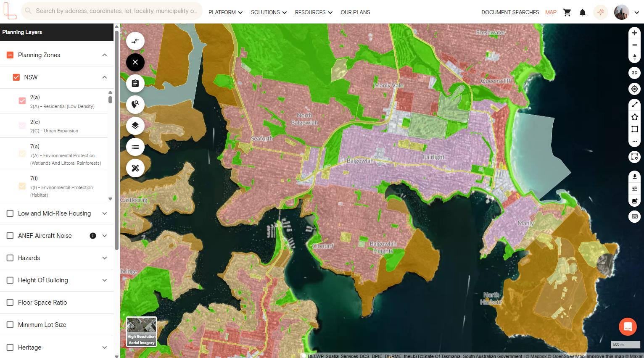Reset map bearing with compass button
Screen dimensions: 644x358
pos(635,57)
